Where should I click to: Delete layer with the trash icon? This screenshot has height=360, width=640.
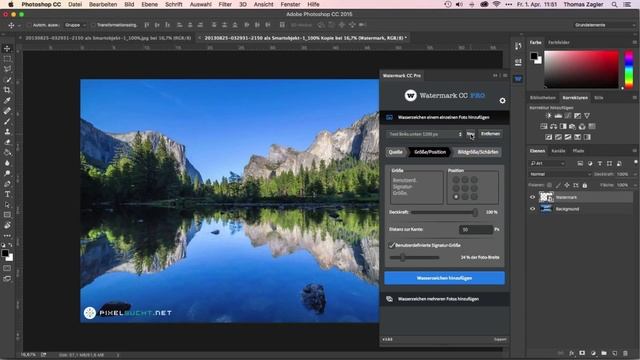point(625,353)
